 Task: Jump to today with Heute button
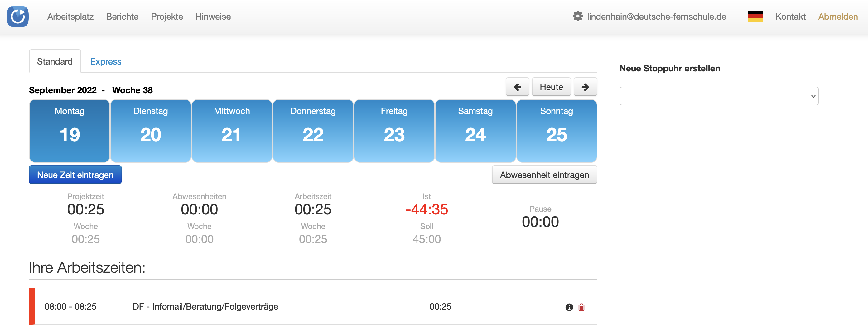(x=551, y=87)
